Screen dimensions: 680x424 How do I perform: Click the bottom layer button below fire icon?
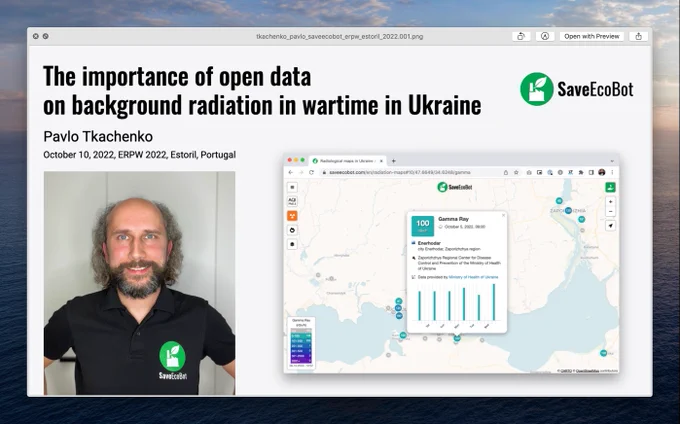tap(292, 244)
